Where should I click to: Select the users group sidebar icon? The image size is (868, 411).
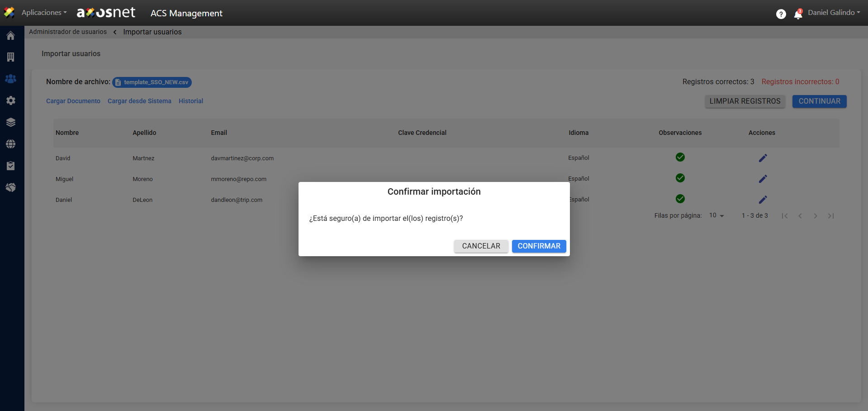tap(11, 79)
